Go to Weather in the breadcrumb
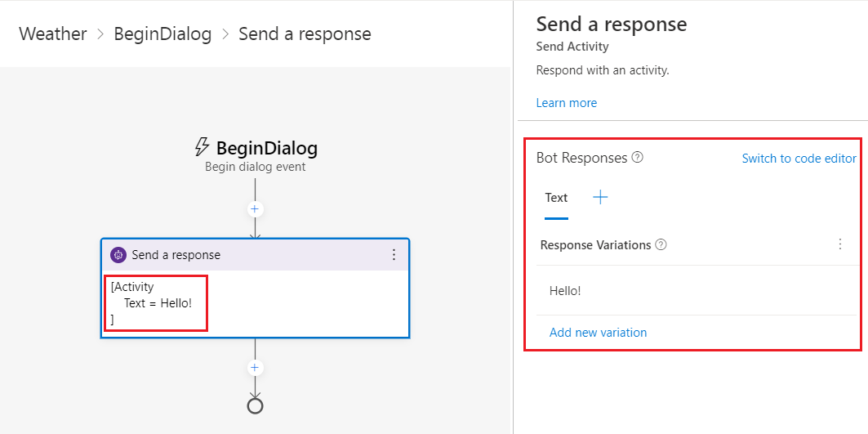The width and height of the screenshot is (868, 434). tap(52, 34)
